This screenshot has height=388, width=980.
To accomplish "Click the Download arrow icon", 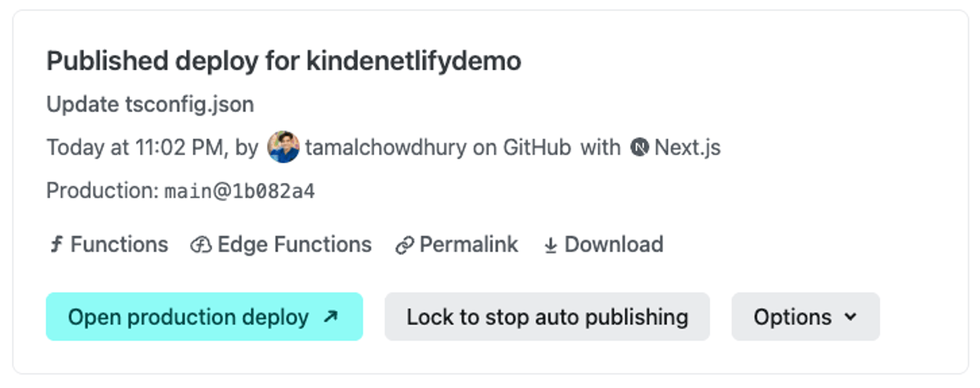I will click(551, 244).
